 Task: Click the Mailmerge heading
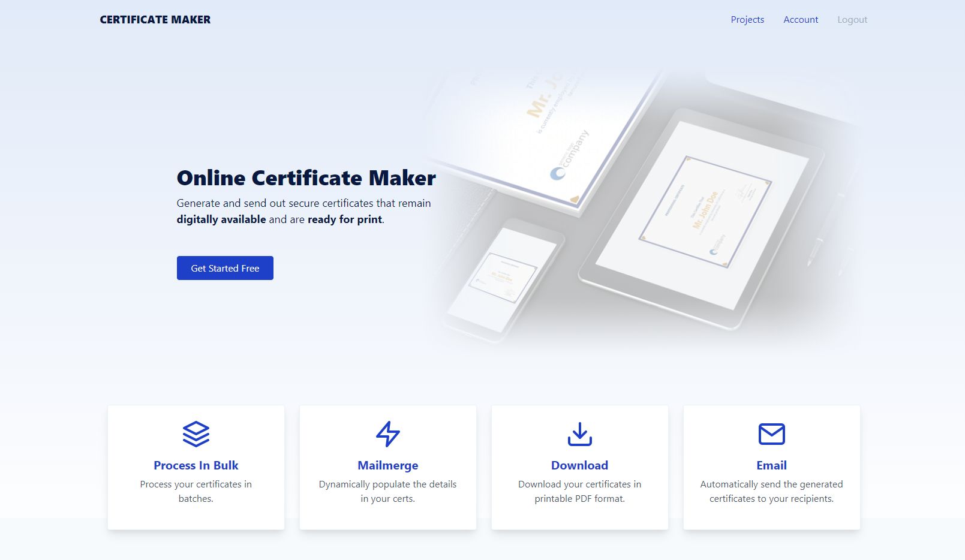pos(387,465)
